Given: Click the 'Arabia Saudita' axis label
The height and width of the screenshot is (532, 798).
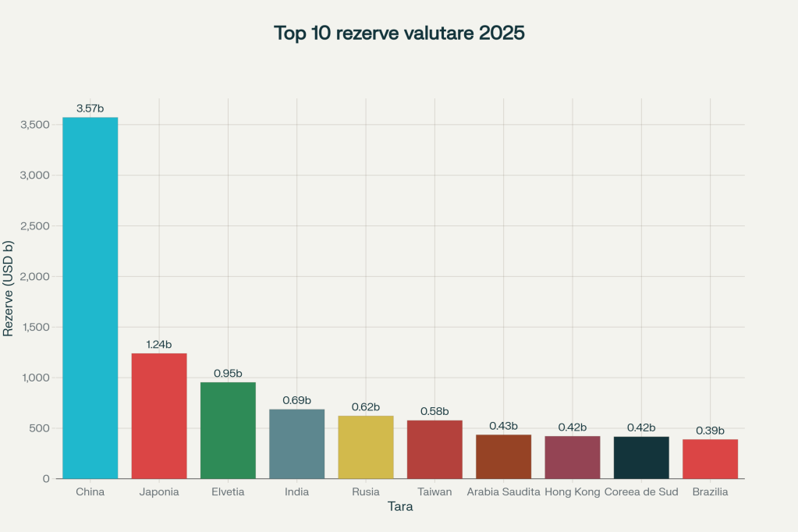Looking at the screenshot, I should point(503,491).
